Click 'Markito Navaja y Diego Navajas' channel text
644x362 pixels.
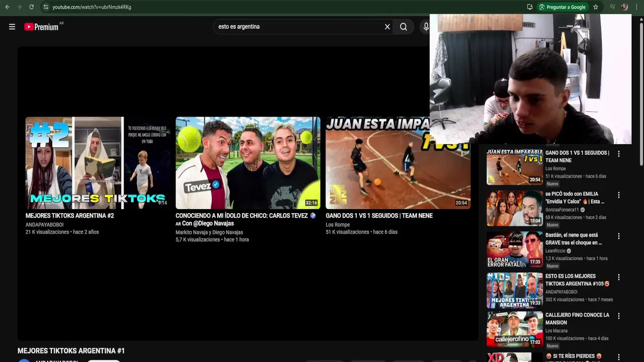pyautogui.click(x=209, y=232)
